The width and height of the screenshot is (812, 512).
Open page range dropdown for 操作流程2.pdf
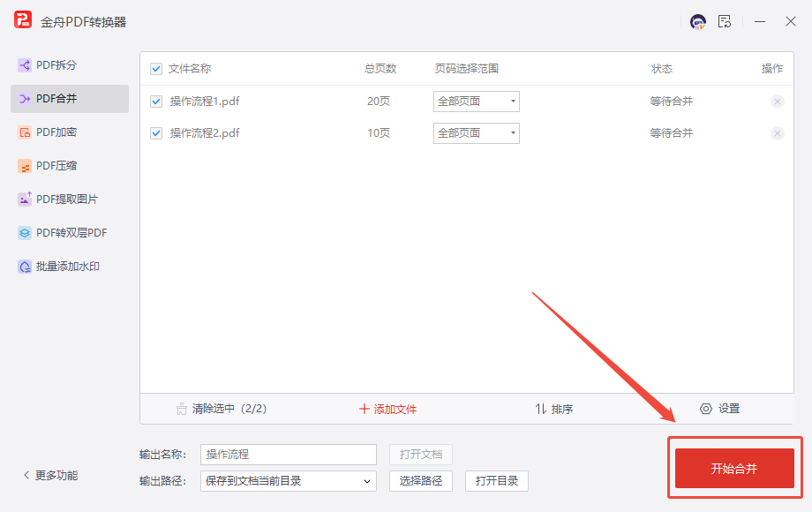point(477,133)
